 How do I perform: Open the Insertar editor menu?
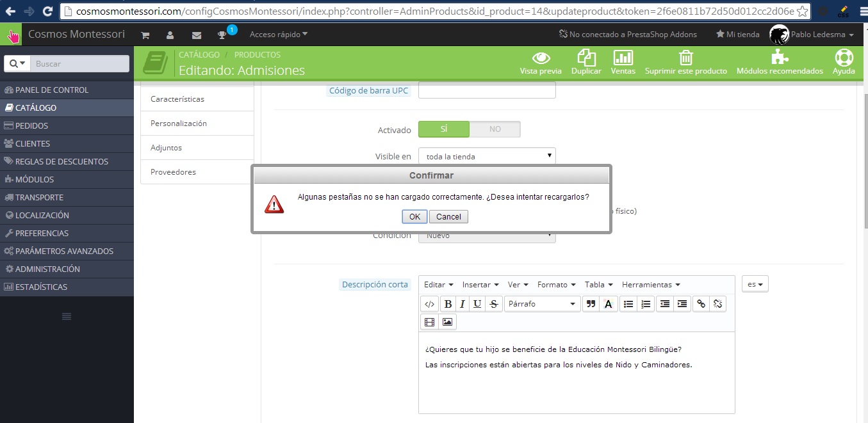point(480,285)
